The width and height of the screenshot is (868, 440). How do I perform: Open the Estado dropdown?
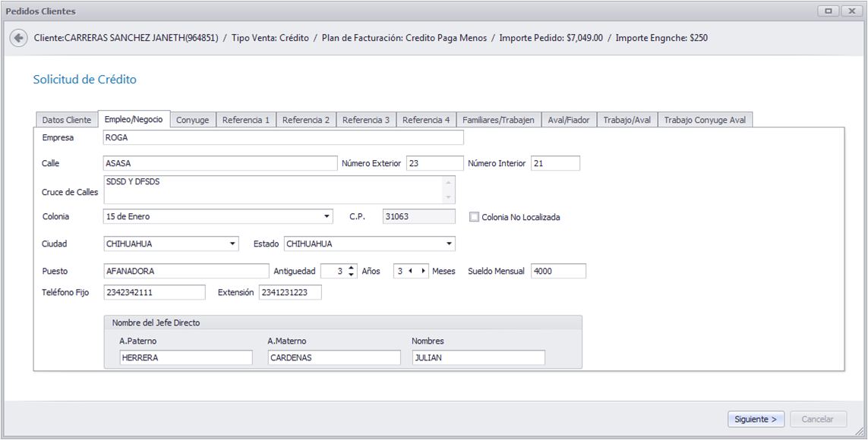click(448, 244)
